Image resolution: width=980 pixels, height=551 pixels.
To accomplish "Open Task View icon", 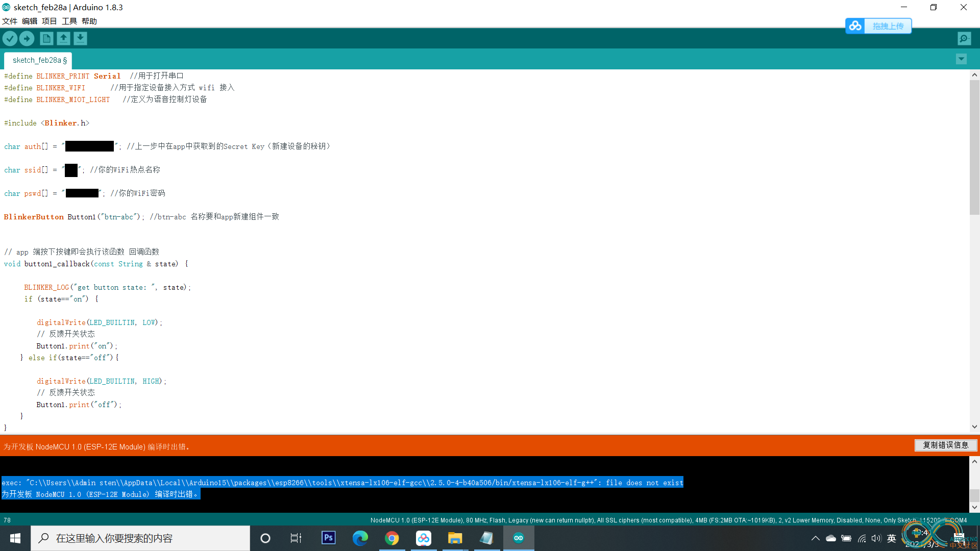I will point(296,538).
